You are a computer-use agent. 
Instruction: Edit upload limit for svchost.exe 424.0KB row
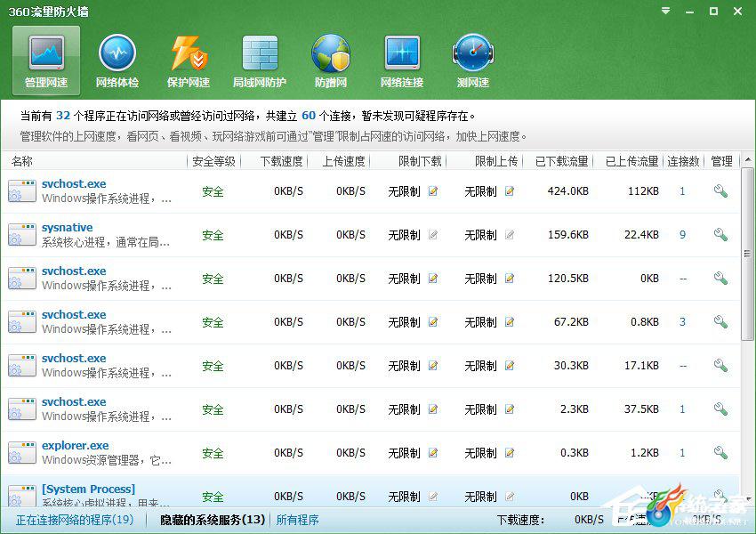click(x=509, y=191)
